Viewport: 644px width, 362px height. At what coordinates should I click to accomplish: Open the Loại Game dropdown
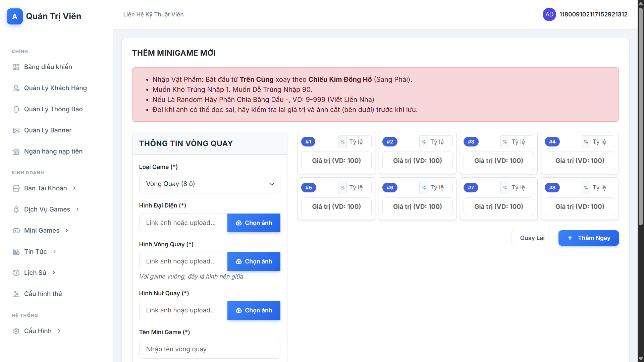point(210,184)
